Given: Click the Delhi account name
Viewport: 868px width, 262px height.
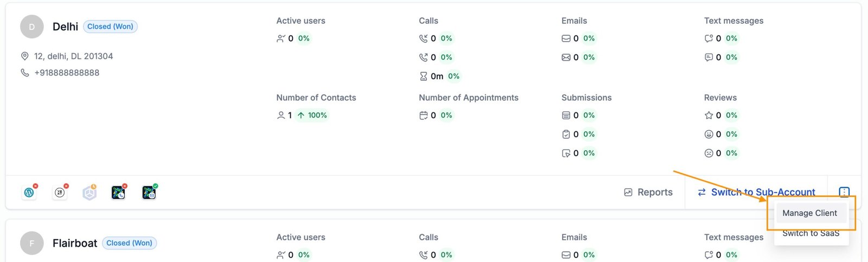Looking at the screenshot, I should point(65,27).
